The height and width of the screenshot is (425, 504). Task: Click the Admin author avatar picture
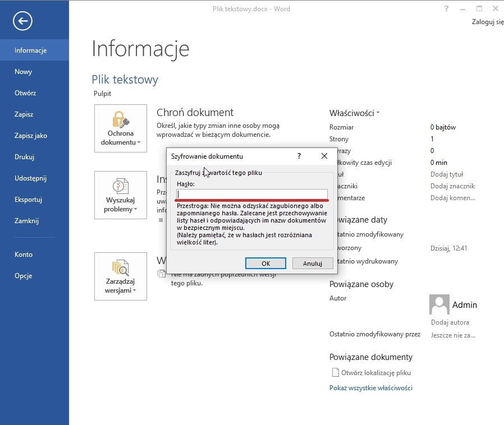click(x=439, y=304)
